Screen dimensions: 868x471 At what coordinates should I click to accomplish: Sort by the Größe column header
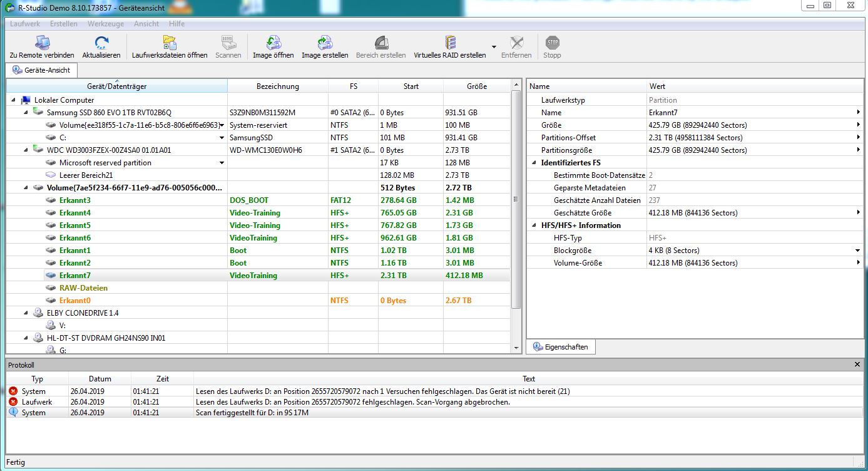click(476, 86)
